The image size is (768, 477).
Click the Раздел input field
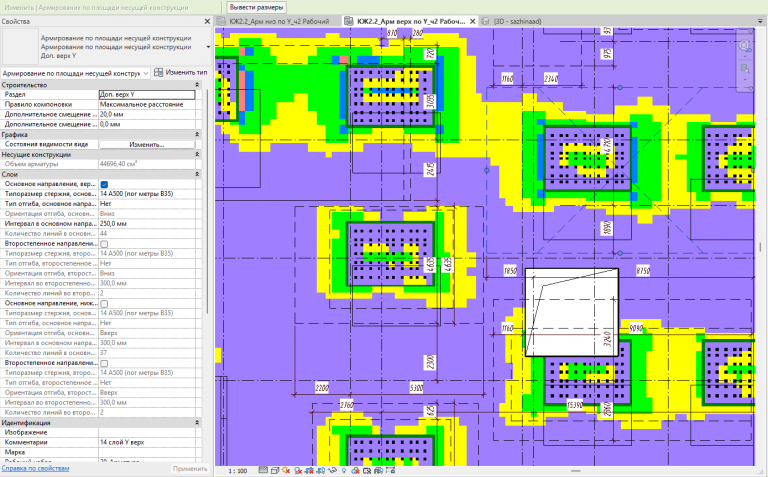(x=147, y=95)
